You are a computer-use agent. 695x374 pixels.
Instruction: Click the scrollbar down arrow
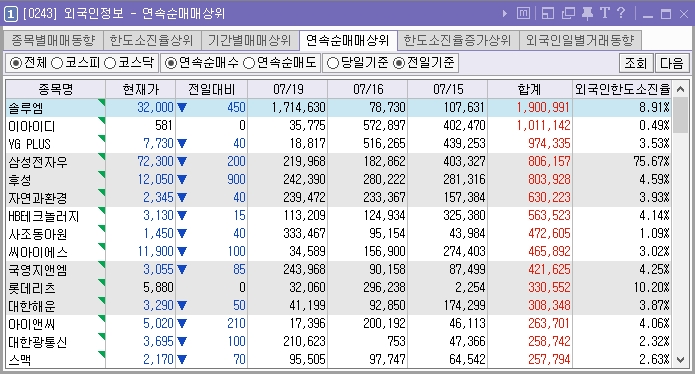[x=681, y=360]
